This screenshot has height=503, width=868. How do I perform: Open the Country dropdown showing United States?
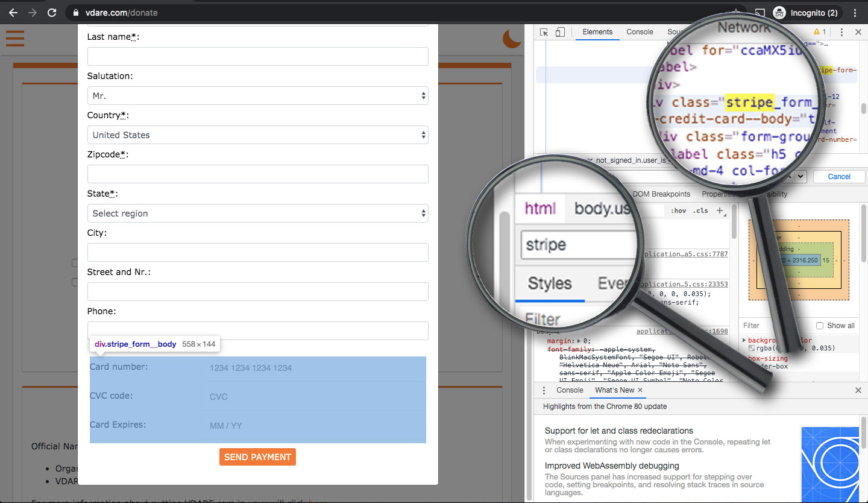(x=258, y=135)
